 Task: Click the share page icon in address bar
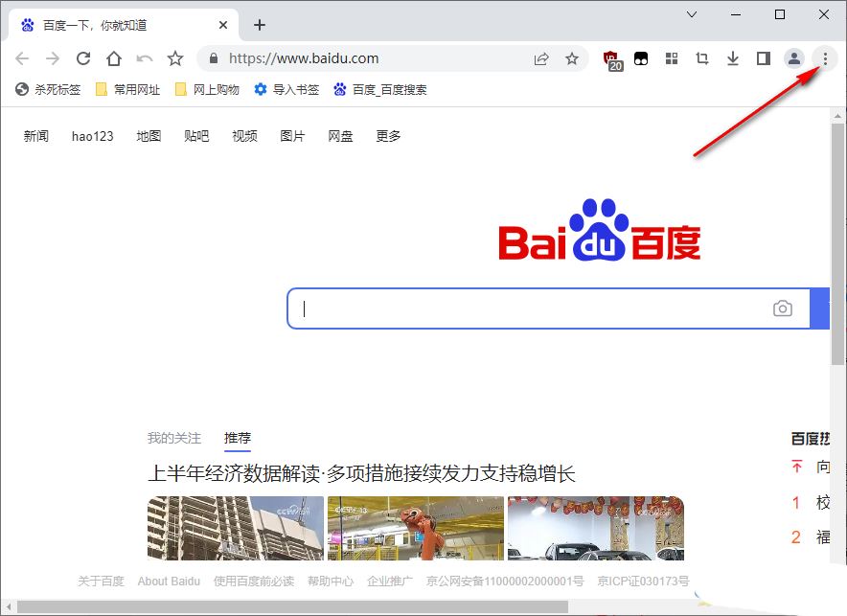pyautogui.click(x=541, y=58)
